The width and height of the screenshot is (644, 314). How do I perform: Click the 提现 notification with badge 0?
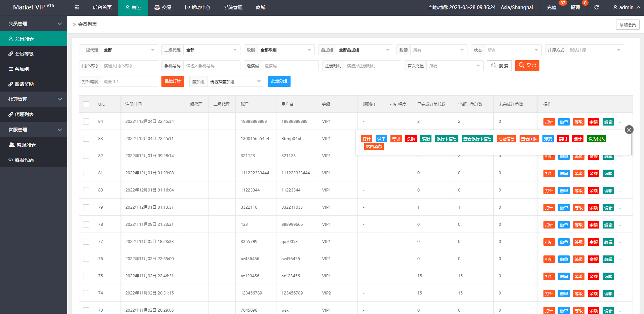point(575,7)
